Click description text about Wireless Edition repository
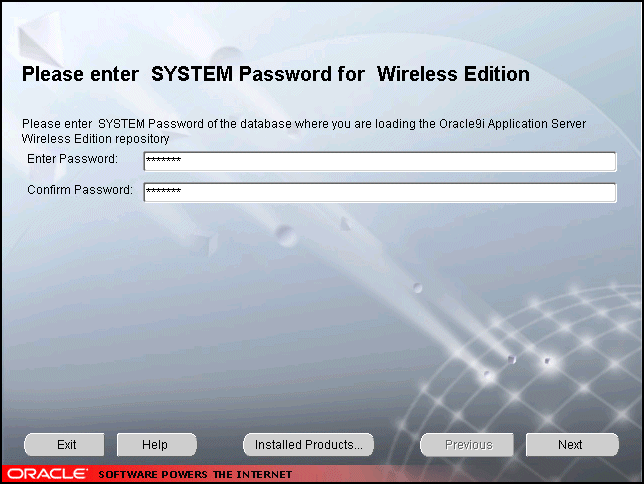644x484 pixels. click(x=304, y=131)
